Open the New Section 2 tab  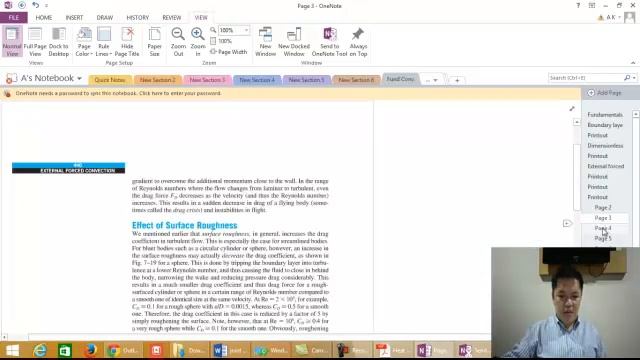158,80
